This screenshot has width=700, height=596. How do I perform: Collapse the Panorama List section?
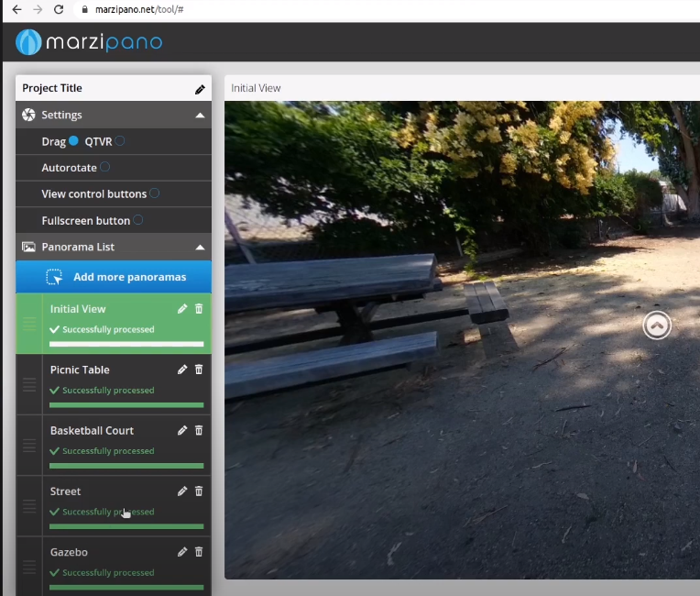(200, 247)
